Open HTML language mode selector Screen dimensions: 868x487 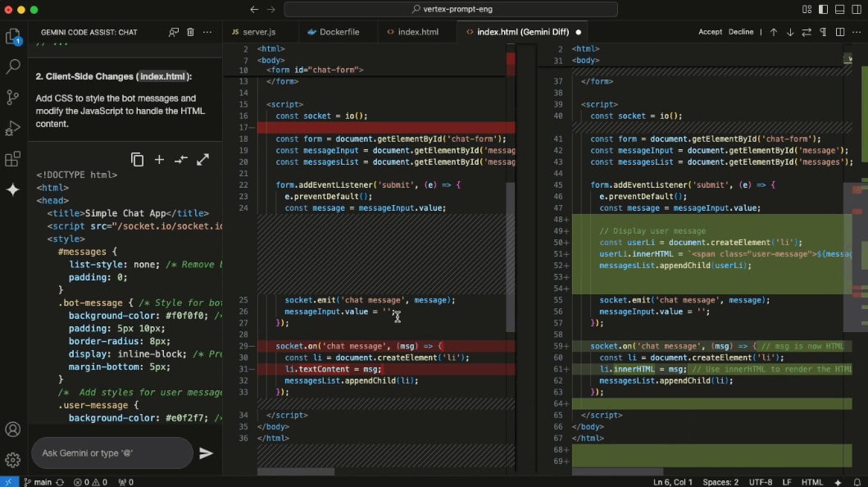pos(812,482)
